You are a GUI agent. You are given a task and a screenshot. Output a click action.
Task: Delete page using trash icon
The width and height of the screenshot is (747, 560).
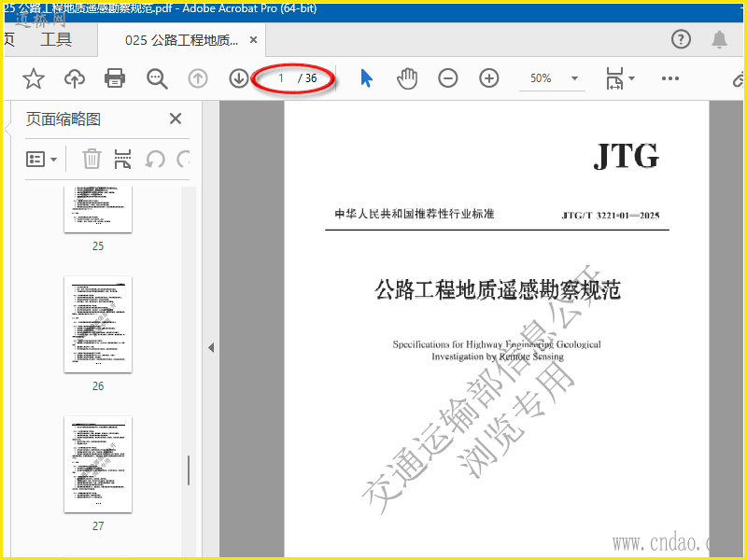(92, 159)
